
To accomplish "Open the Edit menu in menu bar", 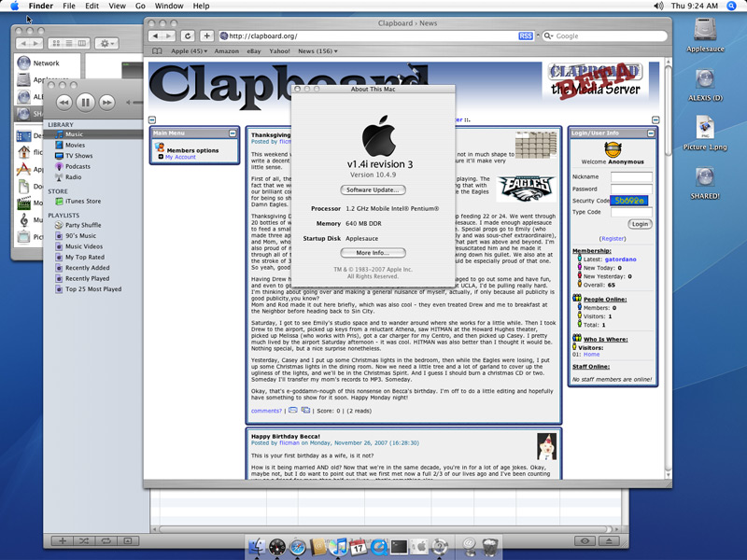I will point(92,6).
